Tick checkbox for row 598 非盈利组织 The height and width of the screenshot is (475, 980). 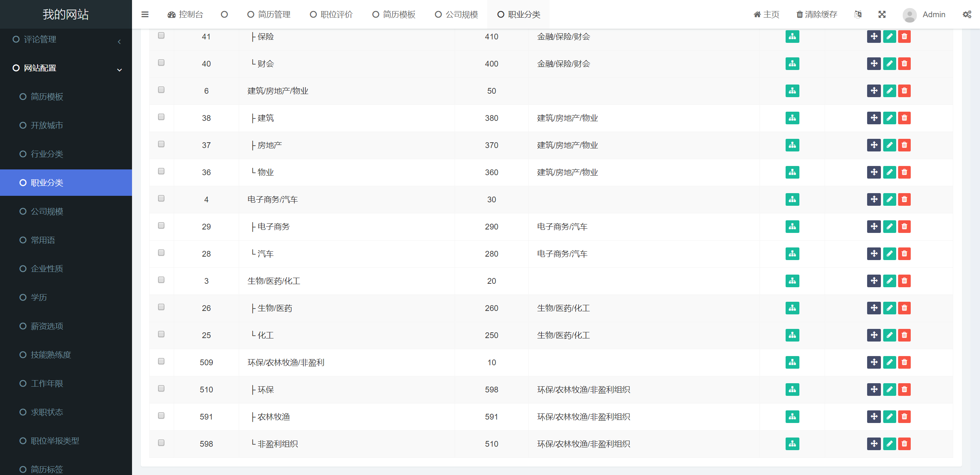point(161,443)
